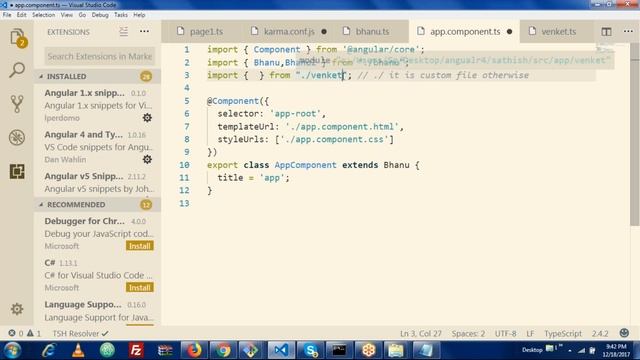Screen dimensions: 640x360
Task: Switch to karma.conf.js tab
Action: coord(288,31)
